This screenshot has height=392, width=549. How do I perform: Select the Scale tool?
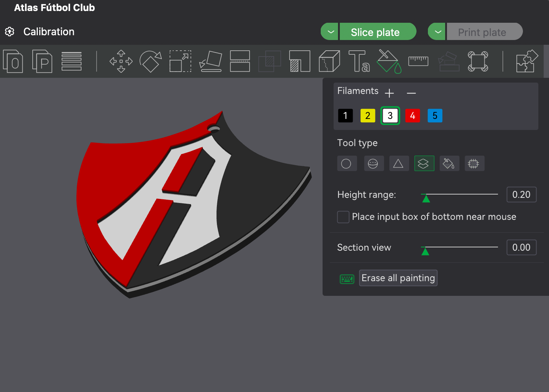(x=180, y=61)
